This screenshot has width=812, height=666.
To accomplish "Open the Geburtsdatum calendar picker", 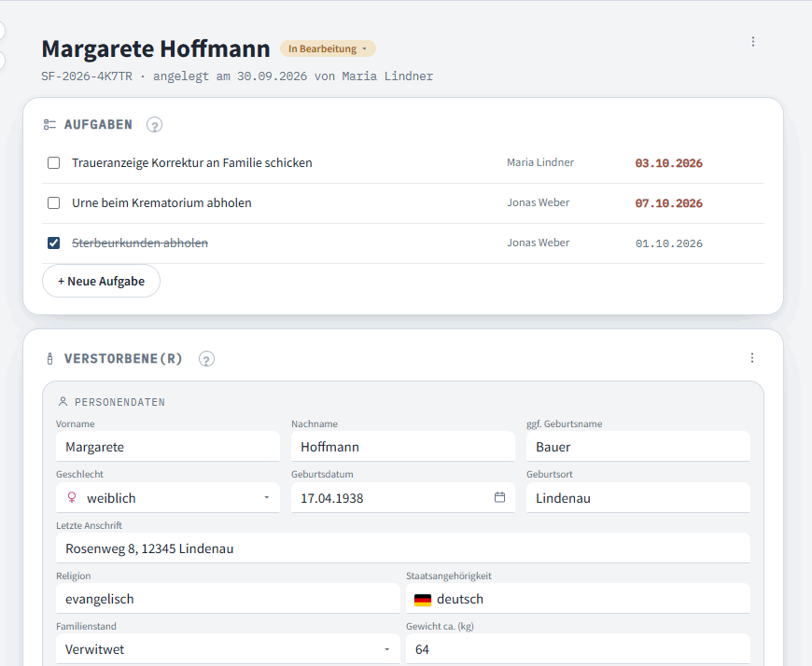I will (x=499, y=497).
